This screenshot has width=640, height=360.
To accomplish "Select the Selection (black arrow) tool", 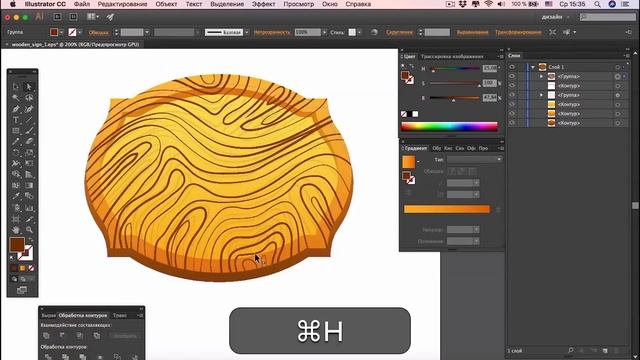I will [16, 87].
